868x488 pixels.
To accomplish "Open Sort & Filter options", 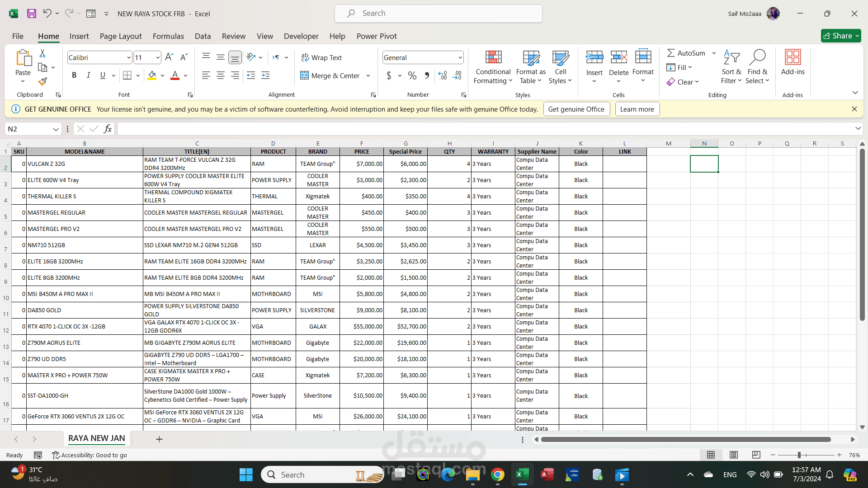I will [731, 68].
